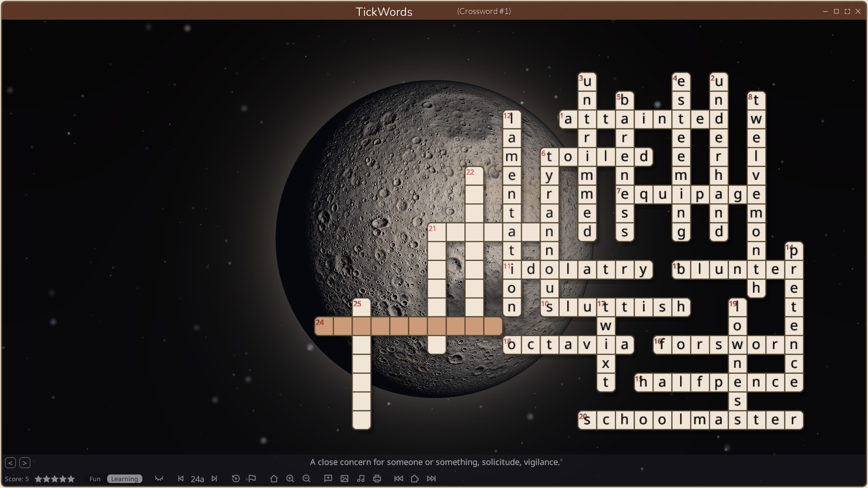Screen dimensions: 868x488
Task: Click the clue text about solicitude and vigilance
Action: point(435,462)
